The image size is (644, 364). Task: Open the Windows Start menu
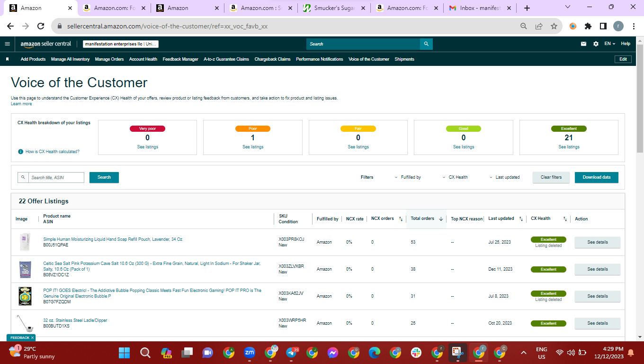click(124, 353)
